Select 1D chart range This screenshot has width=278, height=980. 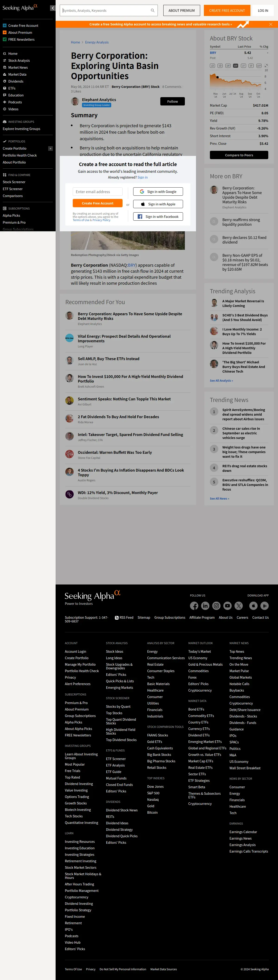click(x=212, y=65)
